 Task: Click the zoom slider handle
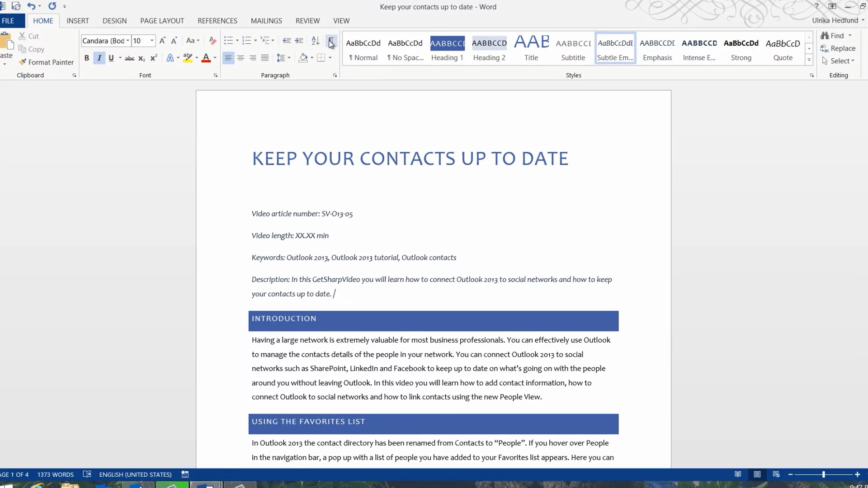824,474
